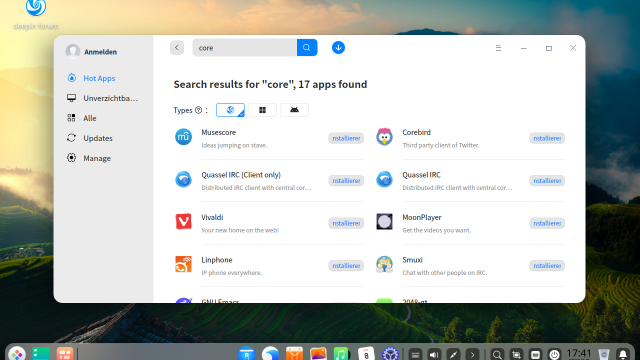Image resolution: width=640 pixels, height=360 pixels.
Task: Click the green multitasking view dock icon
Action: click(x=41, y=353)
